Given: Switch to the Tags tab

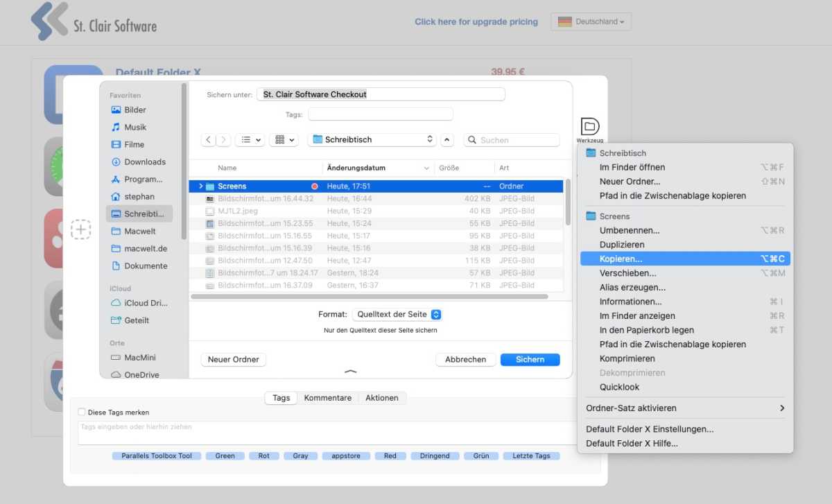Looking at the screenshot, I should click(281, 398).
